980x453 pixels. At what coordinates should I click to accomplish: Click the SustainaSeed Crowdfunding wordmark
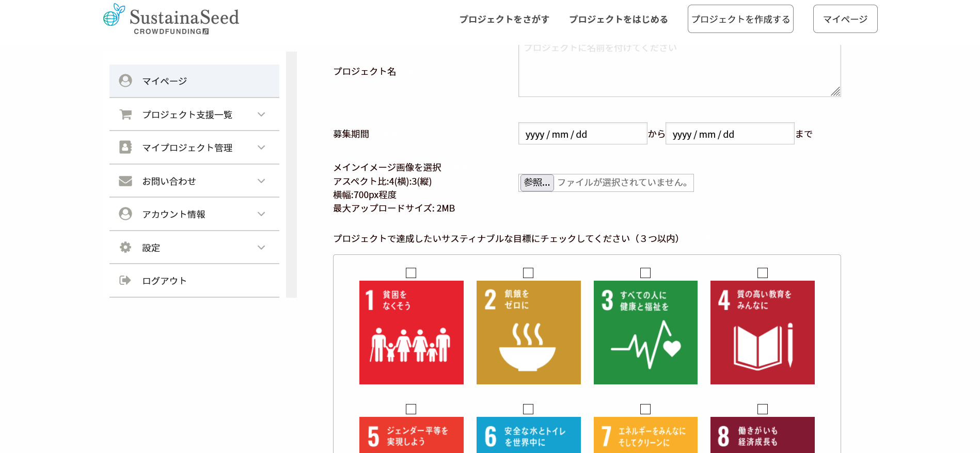(184, 22)
